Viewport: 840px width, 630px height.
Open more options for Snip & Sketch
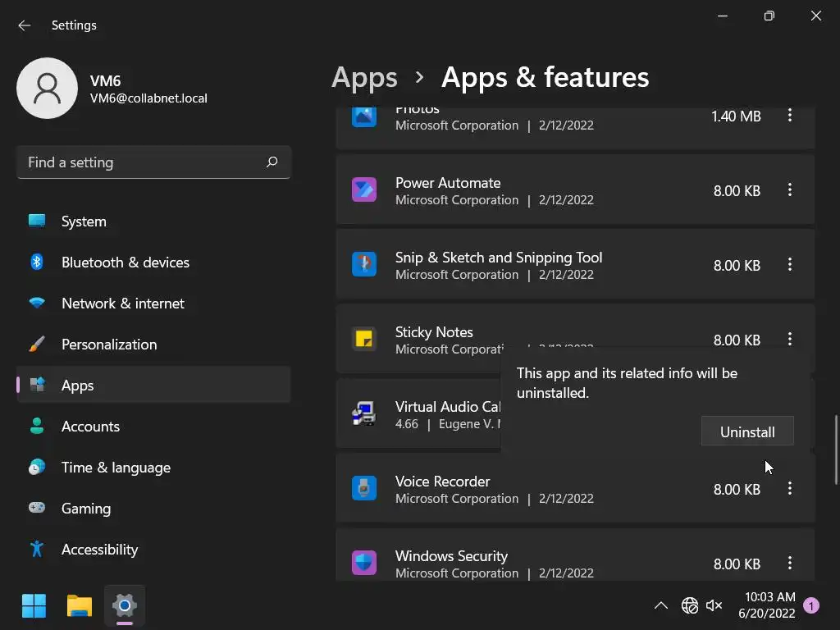tap(790, 265)
